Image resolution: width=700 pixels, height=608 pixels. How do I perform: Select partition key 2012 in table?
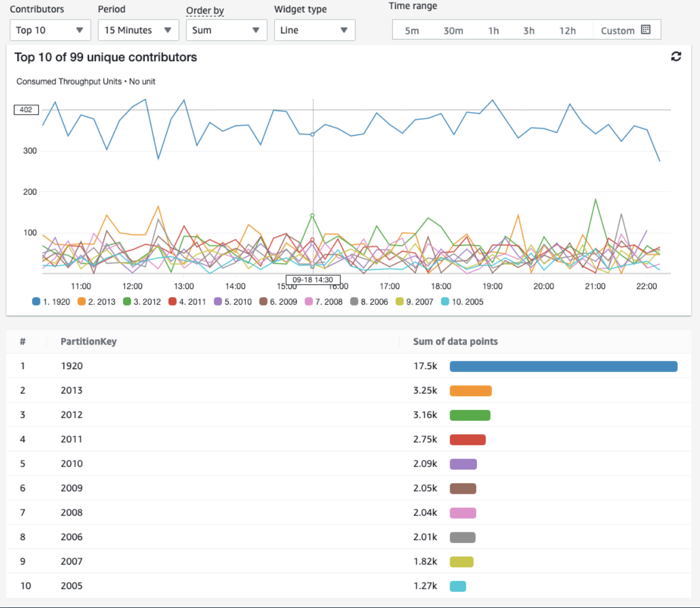coord(72,415)
